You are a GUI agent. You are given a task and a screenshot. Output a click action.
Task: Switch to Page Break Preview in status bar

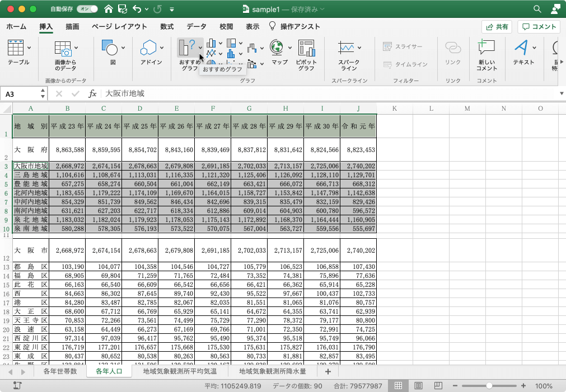pos(438,385)
